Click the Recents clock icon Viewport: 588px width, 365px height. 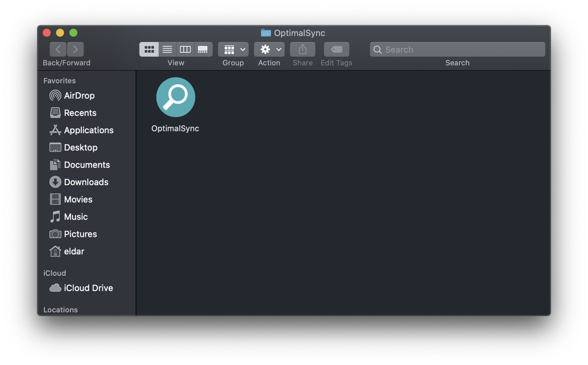click(55, 113)
